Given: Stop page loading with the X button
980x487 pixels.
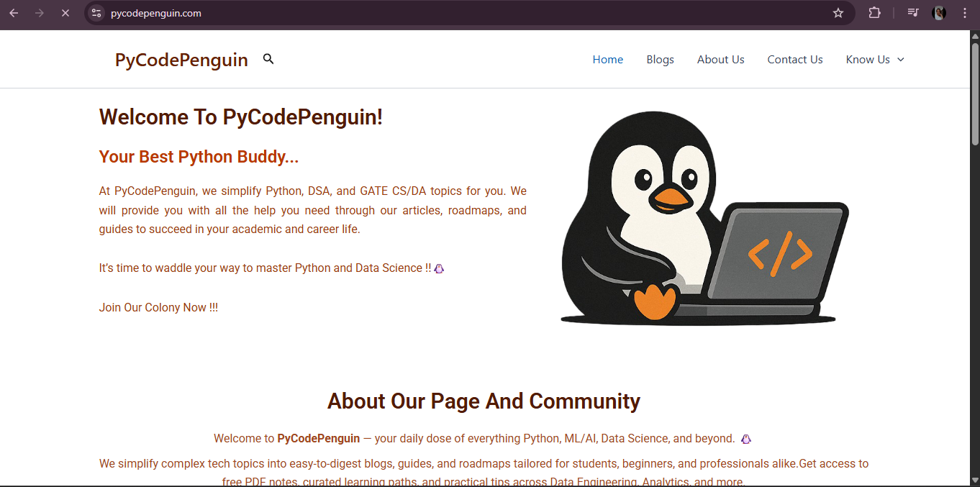Looking at the screenshot, I should point(65,13).
